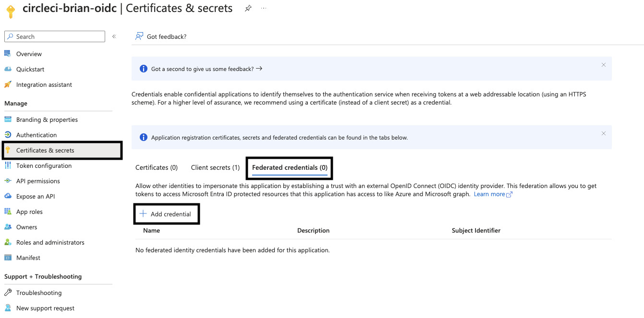
Task: Select the Federated credentials (0) tab
Action: tap(290, 167)
